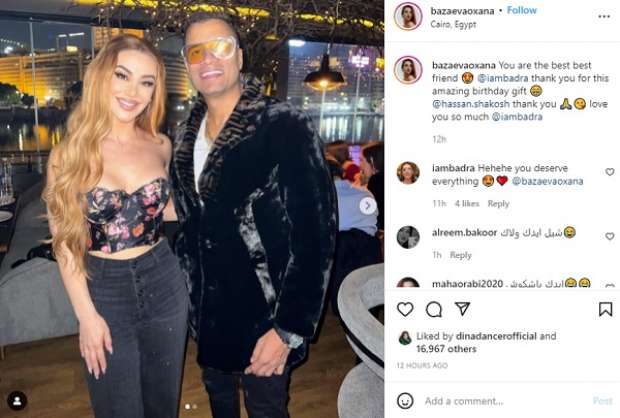Advance to next photo with carousel arrow

[368, 206]
